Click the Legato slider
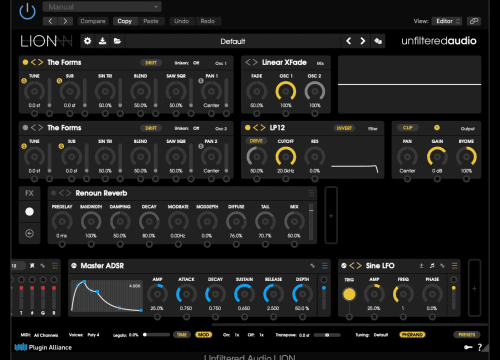 (157, 335)
